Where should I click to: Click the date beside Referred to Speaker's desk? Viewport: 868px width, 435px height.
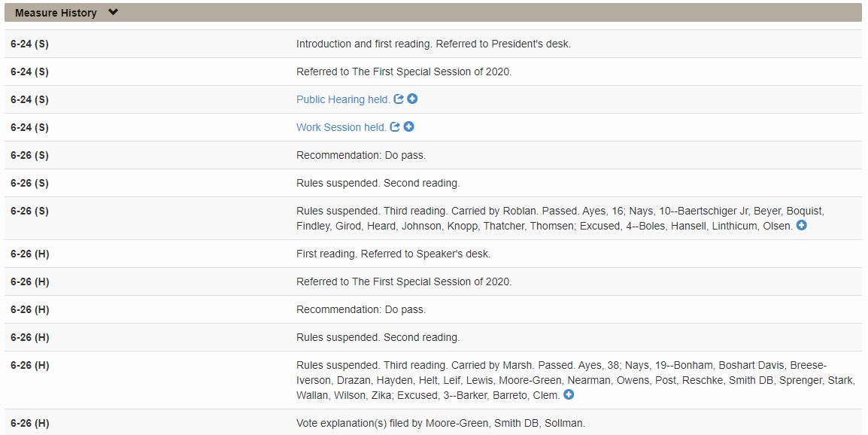click(30, 254)
